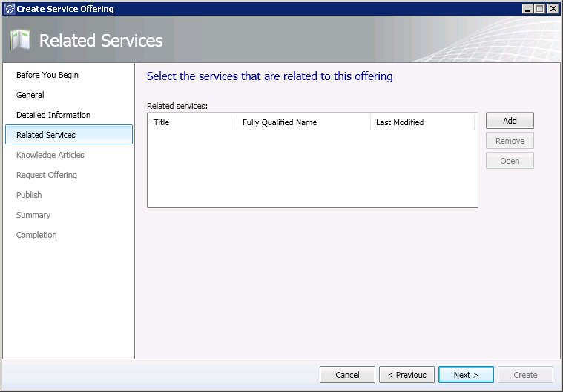Screen dimensions: 563x392
Task: Click the title bar application icon
Action: [9, 9]
